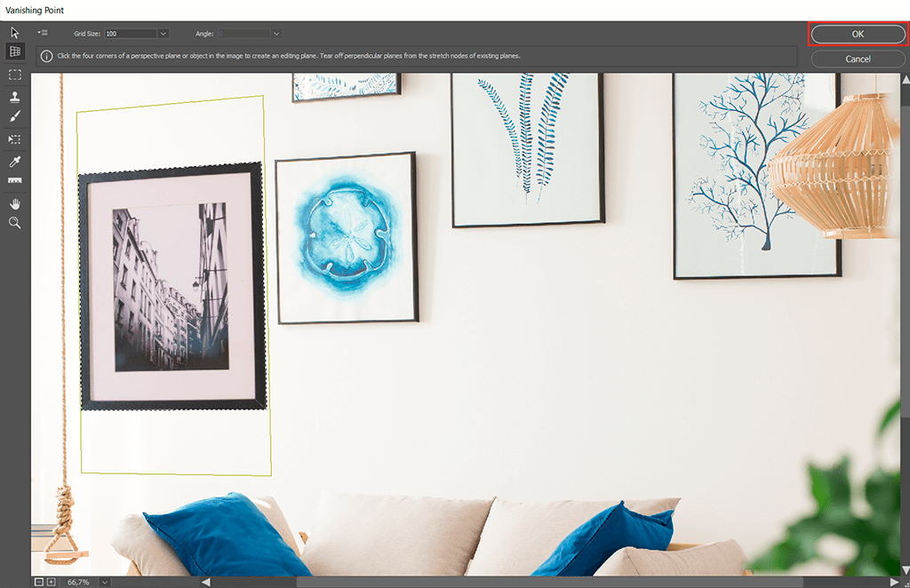Select the Hand tool

coord(15,203)
